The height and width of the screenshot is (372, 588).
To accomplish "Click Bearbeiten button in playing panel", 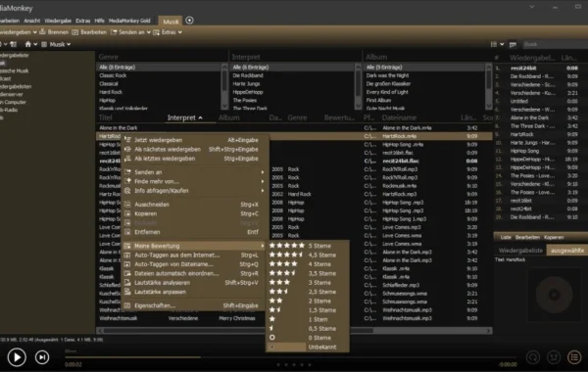I will click(527, 237).
